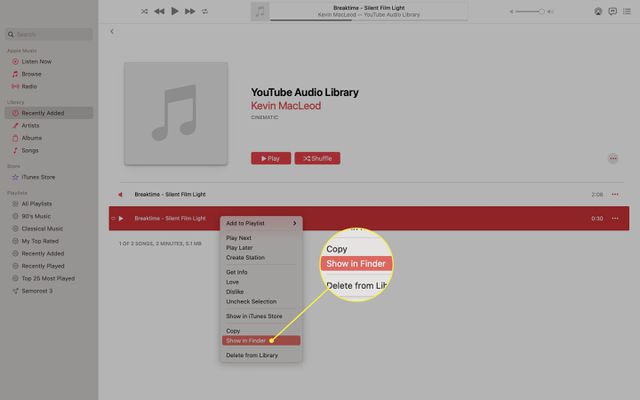Show lyrics with the speech bubble icon
This screenshot has width=640, height=400.
point(612,11)
